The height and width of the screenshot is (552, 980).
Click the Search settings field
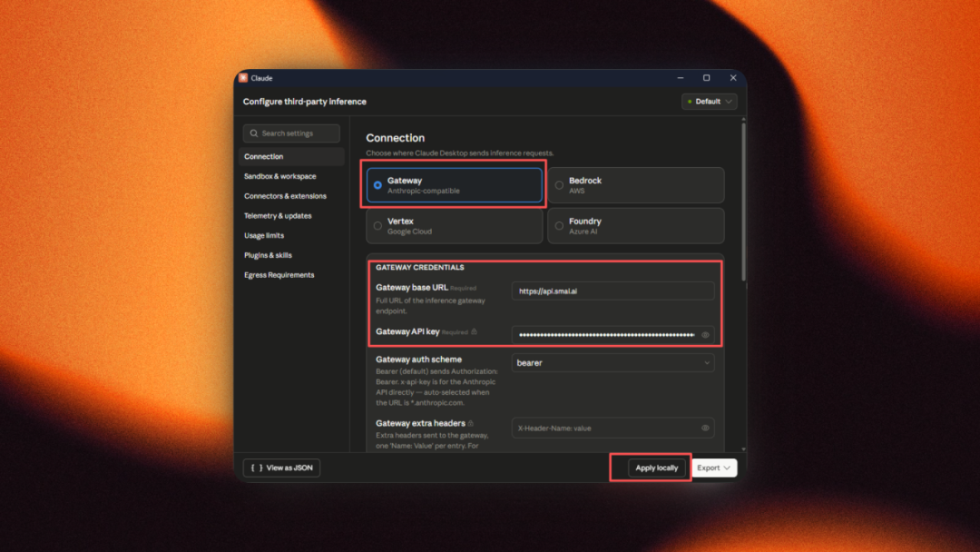click(x=291, y=133)
